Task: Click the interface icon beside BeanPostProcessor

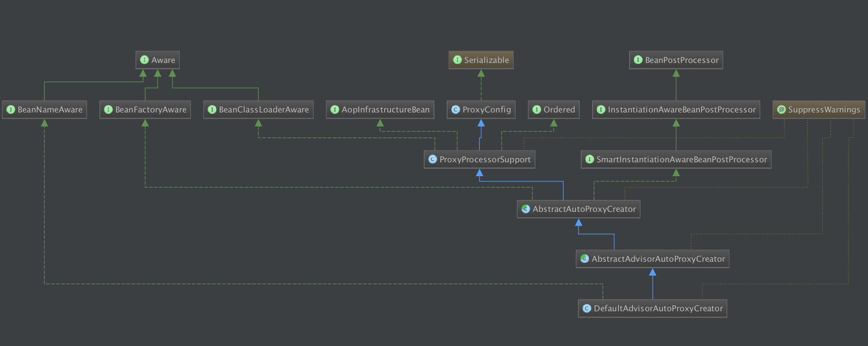Action: pyautogui.click(x=638, y=60)
